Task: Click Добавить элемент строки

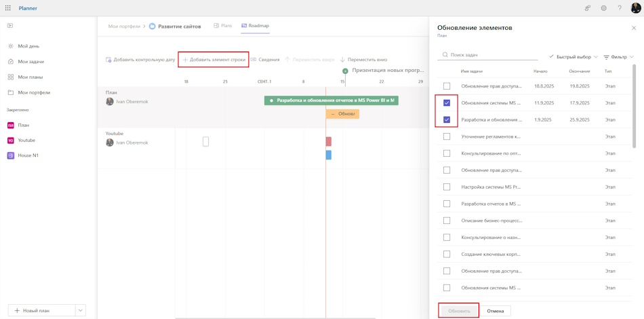Action: pyautogui.click(x=214, y=60)
